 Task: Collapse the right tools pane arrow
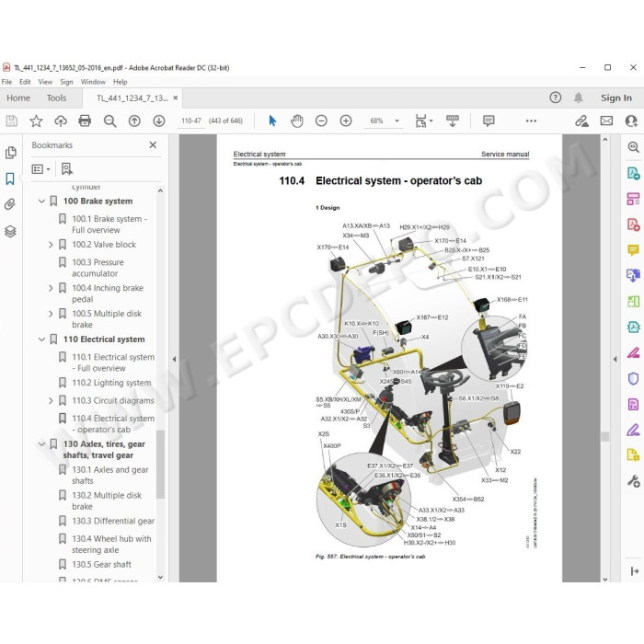pos(615,359)
